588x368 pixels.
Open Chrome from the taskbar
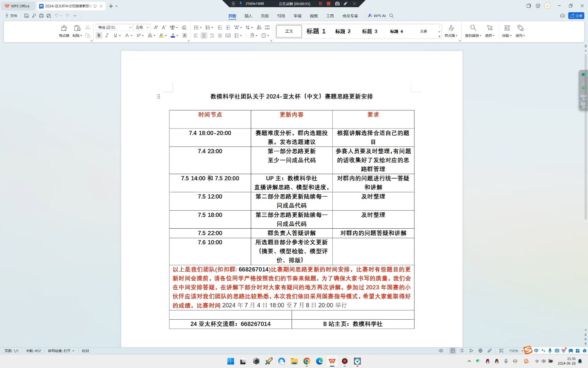coord(307,361)
